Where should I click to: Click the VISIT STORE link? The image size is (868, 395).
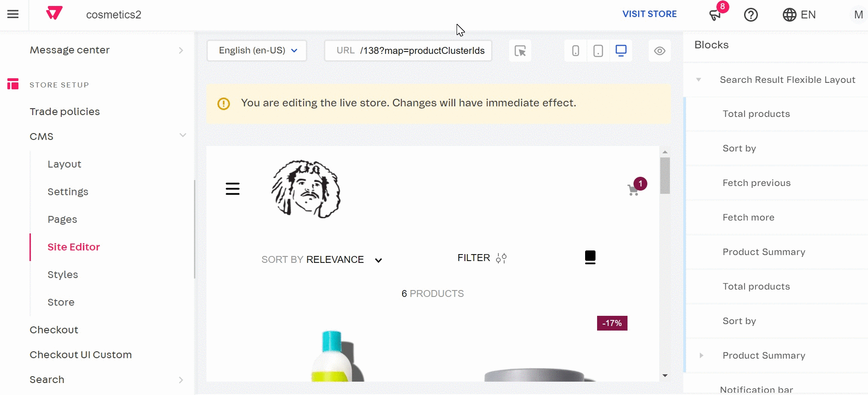[650, 14]
